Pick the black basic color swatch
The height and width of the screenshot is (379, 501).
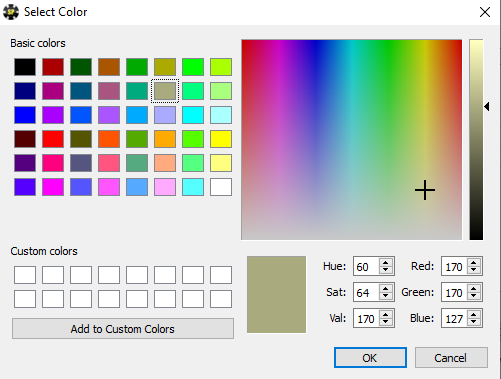25,67
